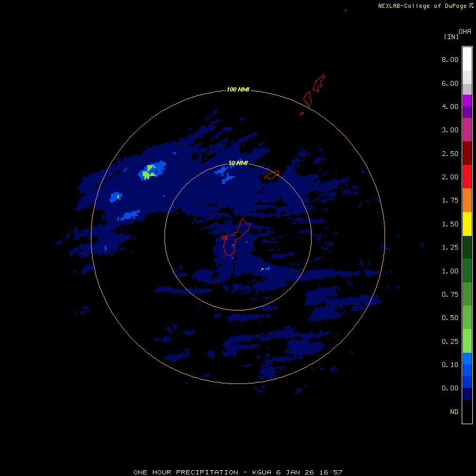Click the Rota island outline near 50 NMI ring
This screenshot has height=476, width=476.
pyautogui.click(x=272, y=175)
